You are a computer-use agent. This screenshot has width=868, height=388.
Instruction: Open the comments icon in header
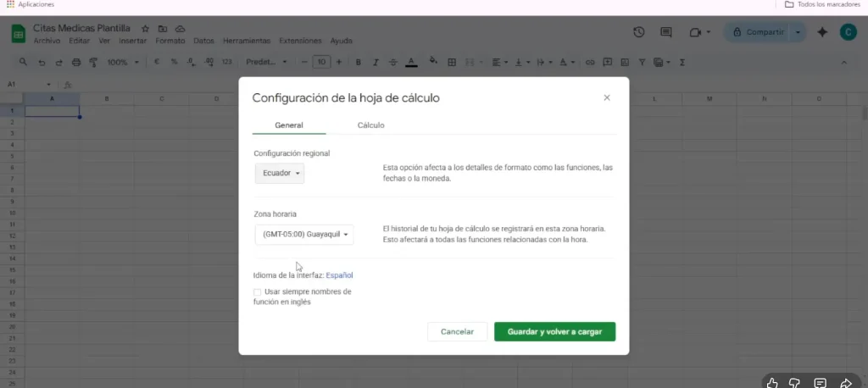(666, 32)
